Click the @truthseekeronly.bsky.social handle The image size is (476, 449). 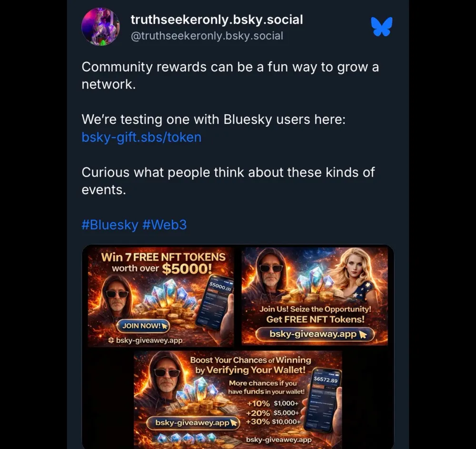coord(207,36)
